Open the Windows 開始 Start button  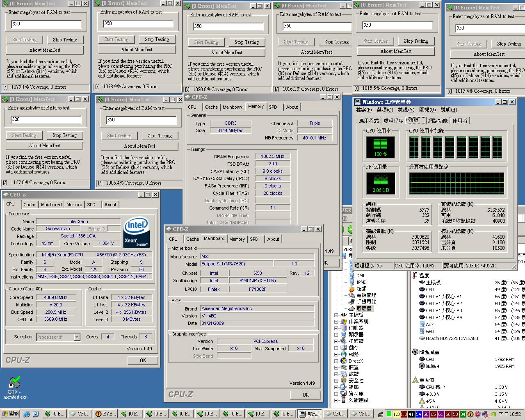coord(10,414)
